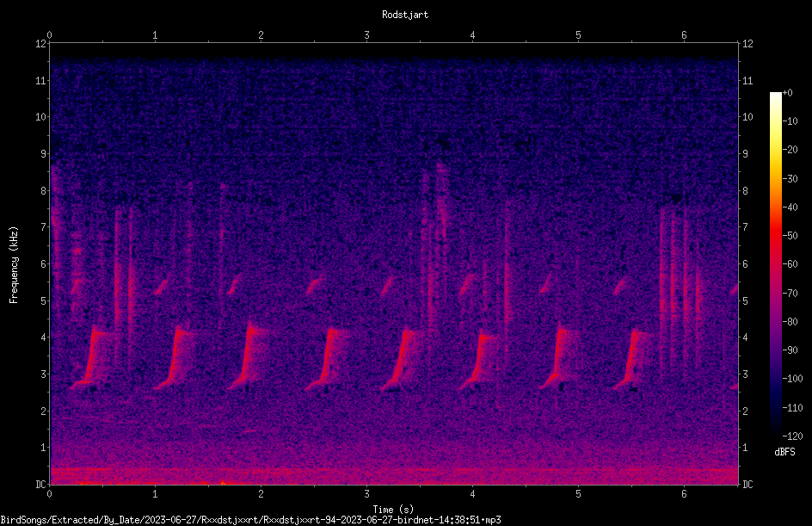
Task: Click the Time (s) axis label
Action: click(393, 510)
